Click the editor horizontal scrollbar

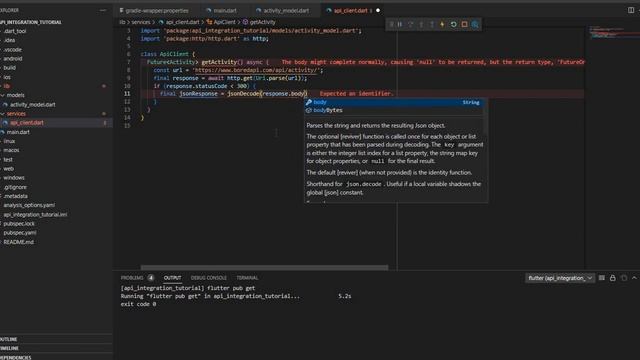[x=264, y=268]
